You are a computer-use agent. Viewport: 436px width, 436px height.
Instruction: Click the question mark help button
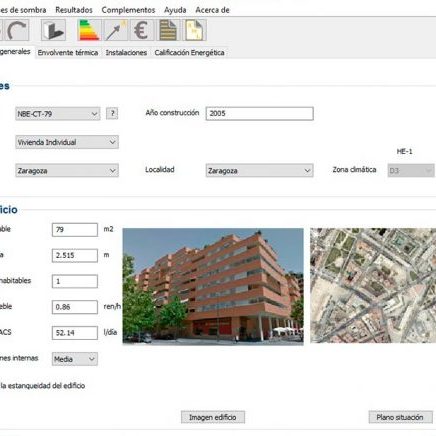112,114
